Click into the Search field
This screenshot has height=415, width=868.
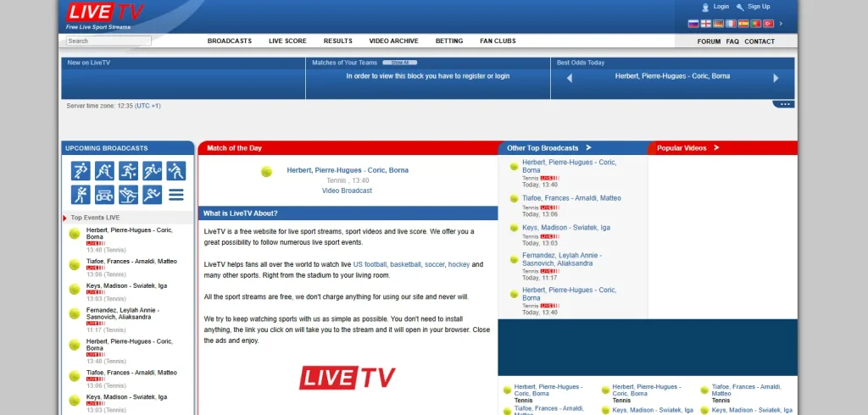[x=108, y=41]
